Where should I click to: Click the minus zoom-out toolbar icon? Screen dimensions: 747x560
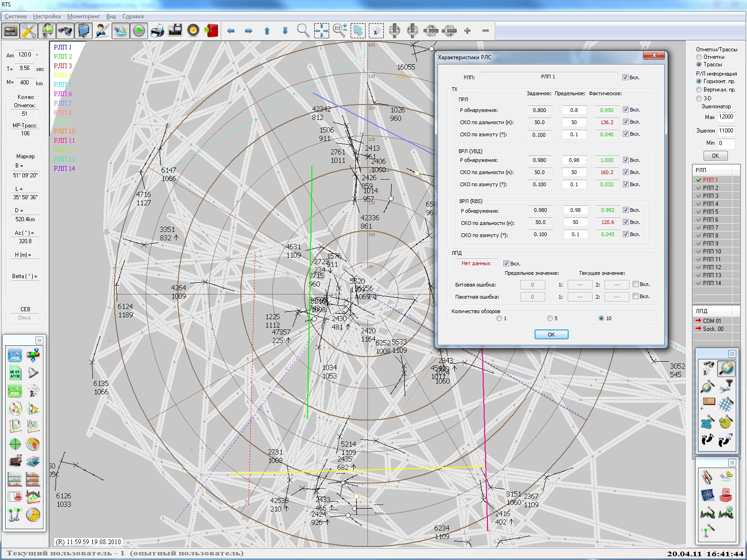[x=486, y=31]
